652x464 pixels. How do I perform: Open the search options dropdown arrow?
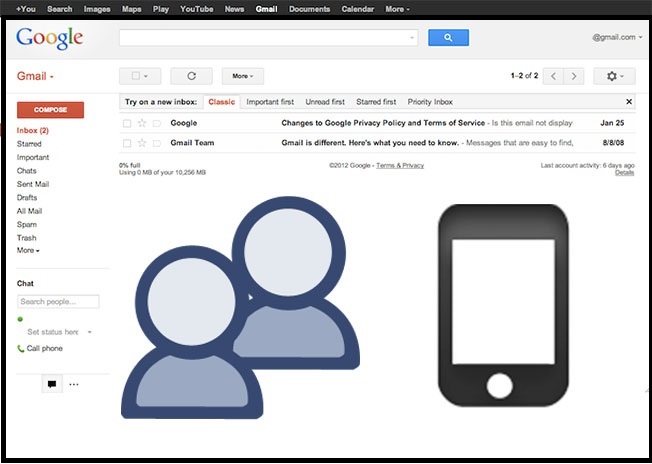pos(412,37)
